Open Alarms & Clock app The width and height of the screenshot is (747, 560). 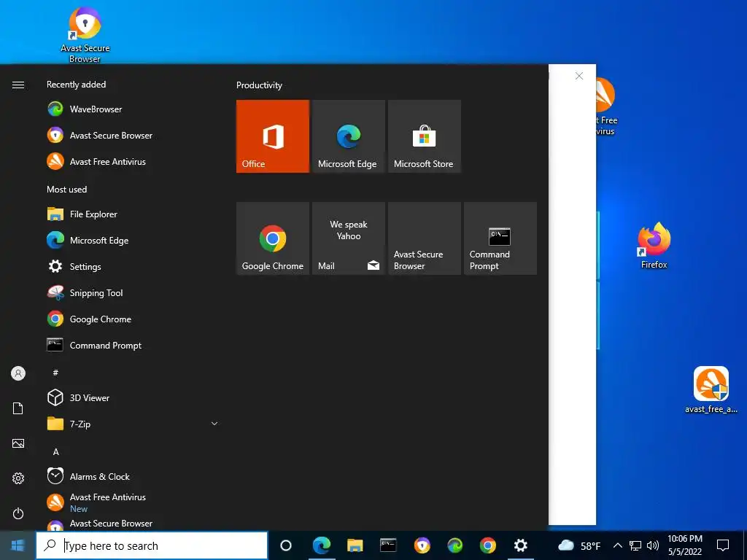tap(132, 476)
